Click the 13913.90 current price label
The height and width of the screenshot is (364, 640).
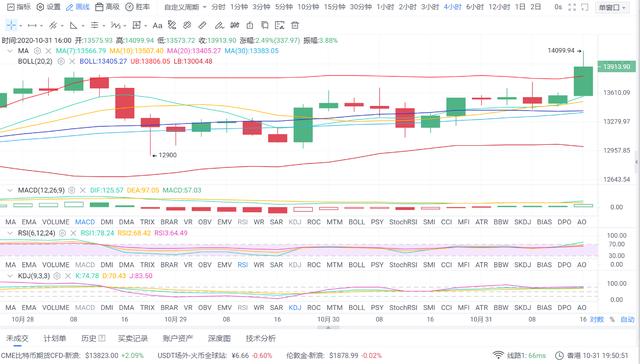pyautogui.click(x=616, y=67)
